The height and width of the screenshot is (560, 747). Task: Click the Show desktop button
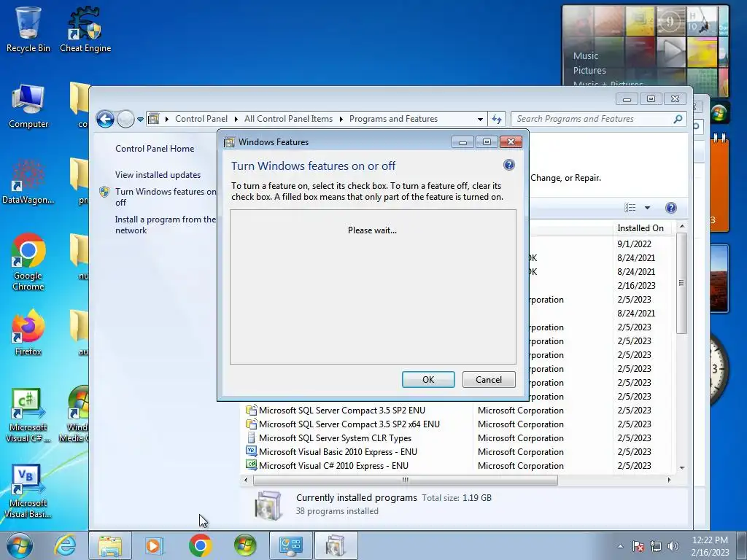click(x=742, y=545)
